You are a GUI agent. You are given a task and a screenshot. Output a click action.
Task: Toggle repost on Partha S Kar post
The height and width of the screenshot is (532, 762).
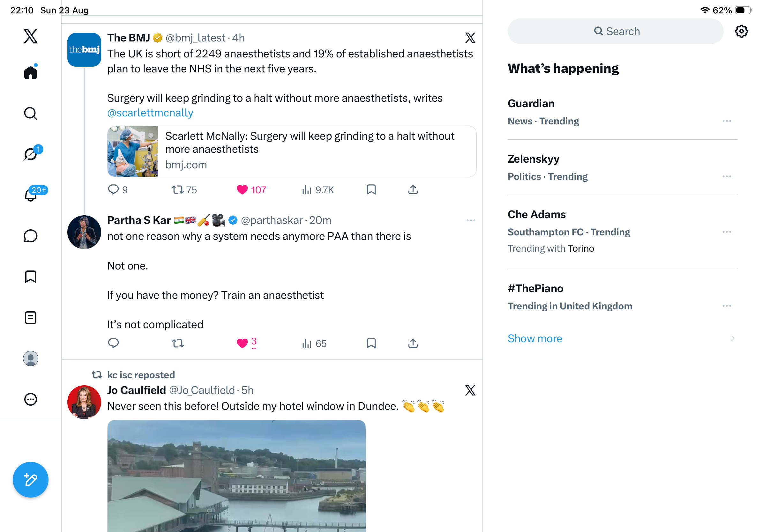point(178,343)
